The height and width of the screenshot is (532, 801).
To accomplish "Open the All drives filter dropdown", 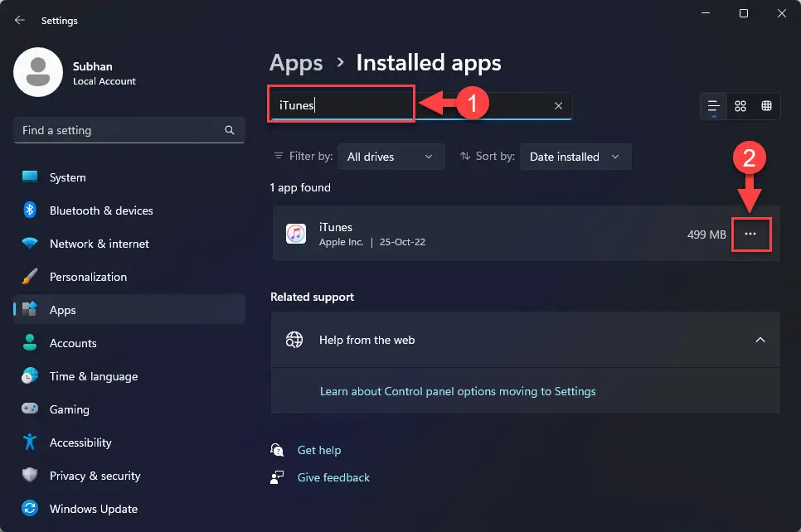I will pyautogui.click(x=391, y=157).
